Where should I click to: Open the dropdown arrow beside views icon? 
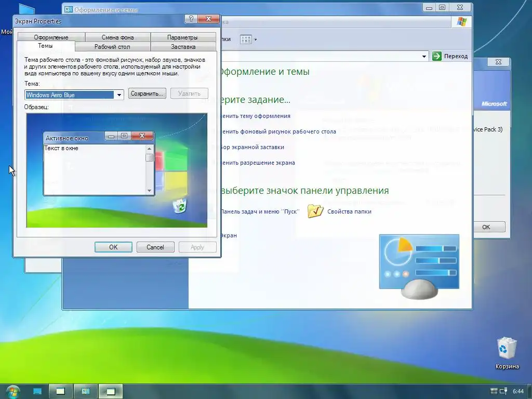tap(256, 39)
